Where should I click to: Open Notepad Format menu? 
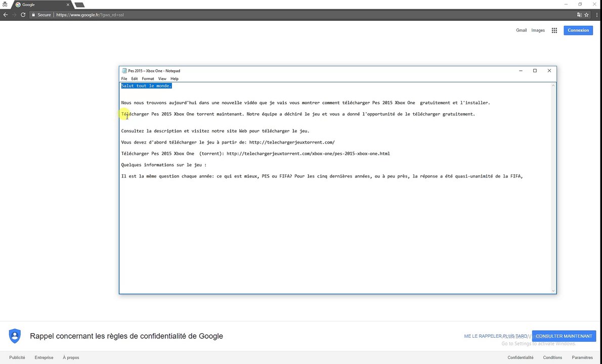(x=148, y=79)
